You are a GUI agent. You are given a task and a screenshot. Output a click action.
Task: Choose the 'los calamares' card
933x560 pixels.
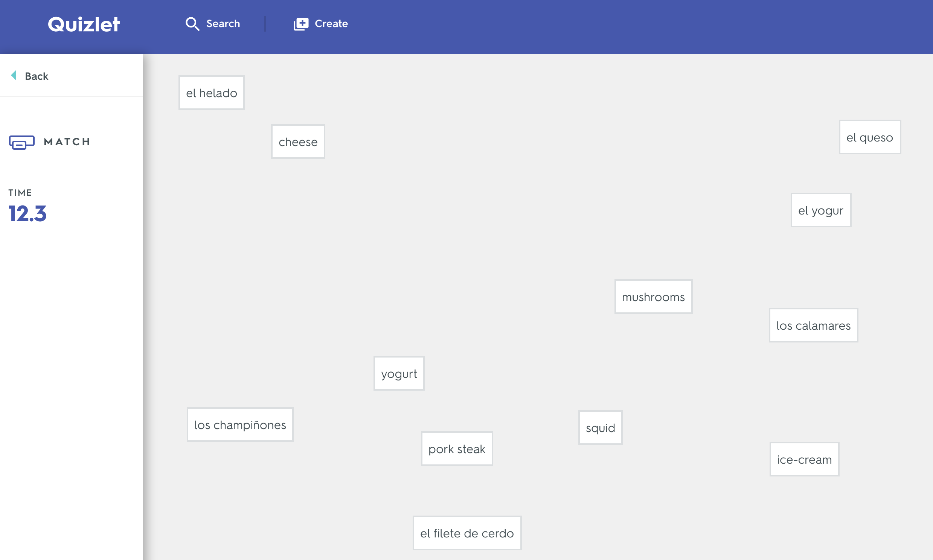(x=813, y=326)
